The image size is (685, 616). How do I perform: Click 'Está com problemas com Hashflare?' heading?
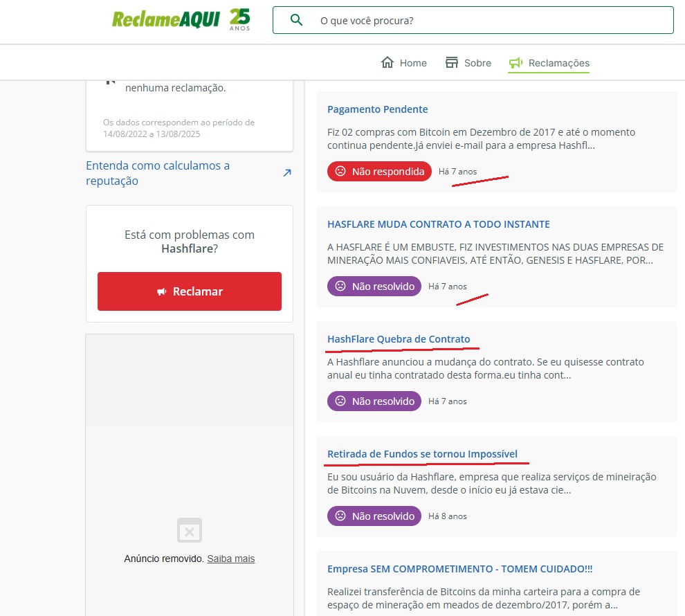click(190, 242)
